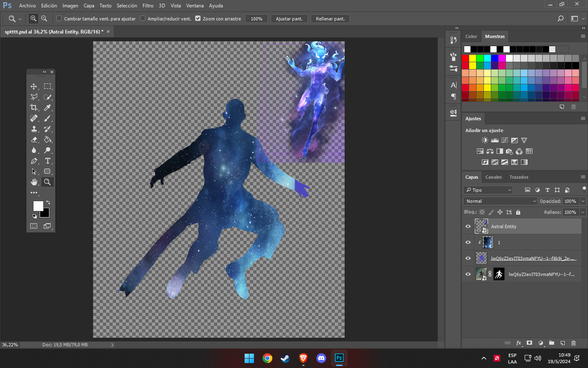Change screen mode from toolbox
The height and width of the screenshot is (368, 588).
[47, 226]
